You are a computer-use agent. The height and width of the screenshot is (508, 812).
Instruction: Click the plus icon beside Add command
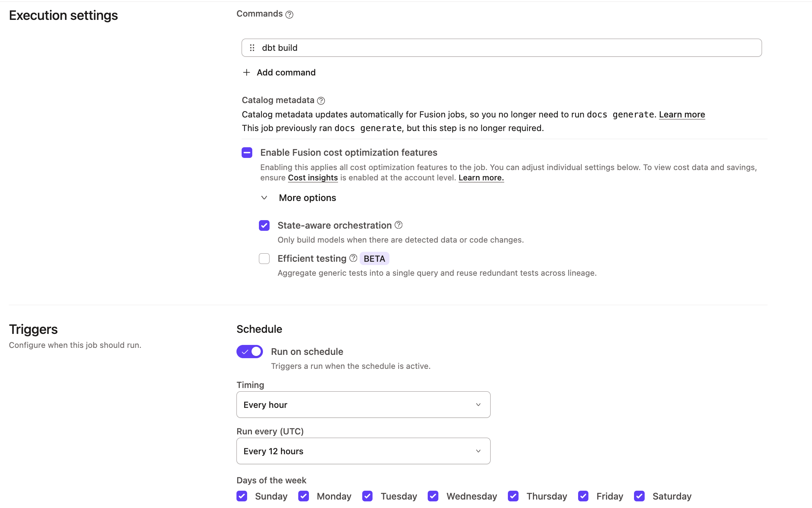pos(246,73)
